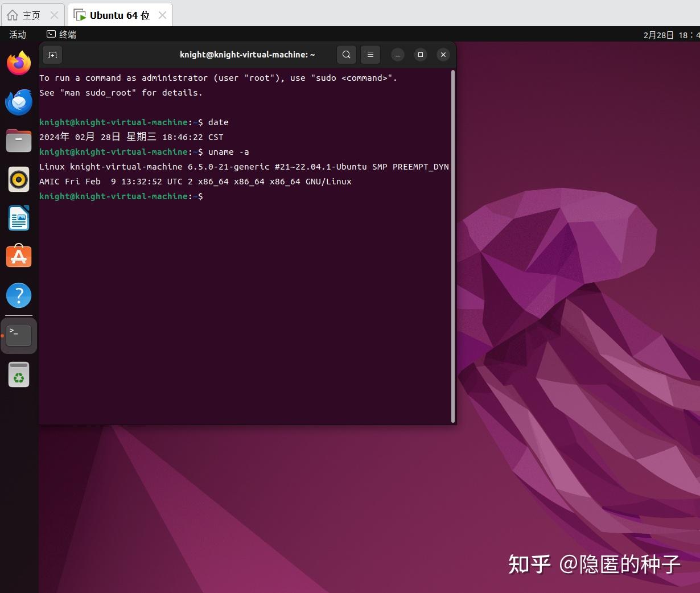Open terminal search with the magnifier icon

coord(346,55)
